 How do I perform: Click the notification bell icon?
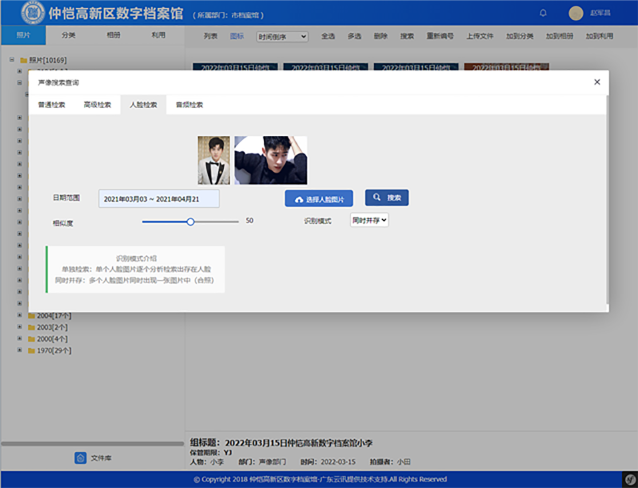(543, 13)
